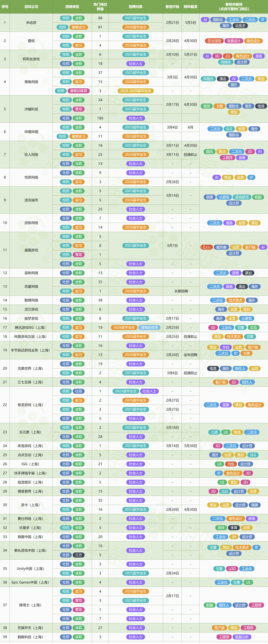Select the 拳头游戏中国（上海） company cell

[31, 550]
